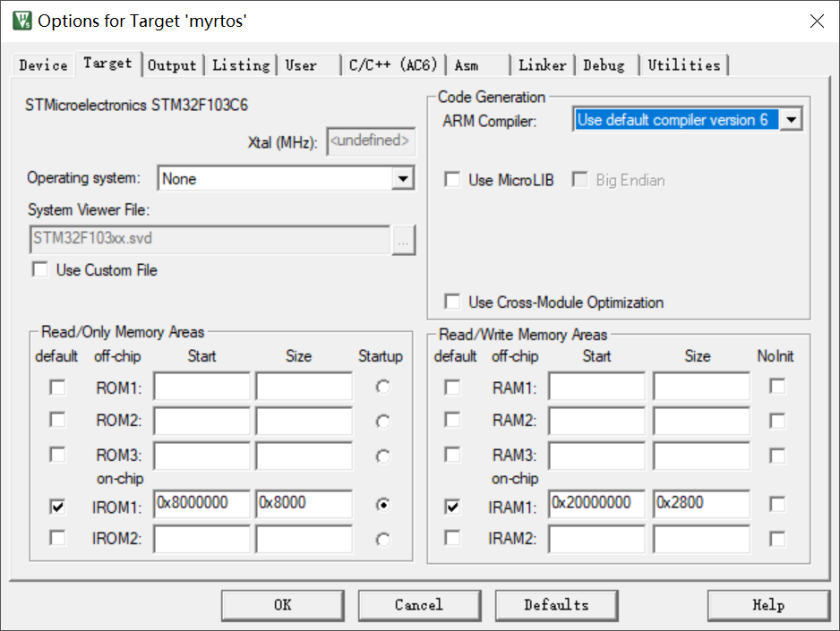Uncheck the IRAM1 default checkbox
Screen dimensions: 840x631
click(452, 507)
